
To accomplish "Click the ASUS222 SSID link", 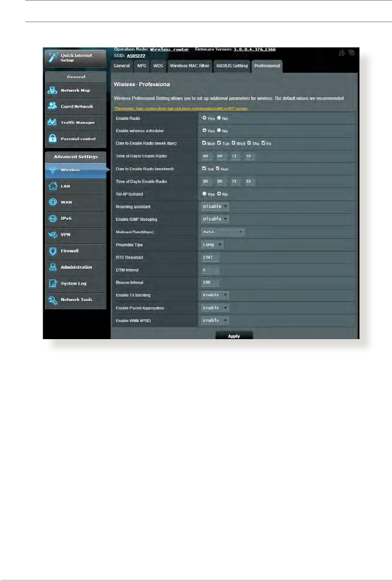I will tap(136, 55).
